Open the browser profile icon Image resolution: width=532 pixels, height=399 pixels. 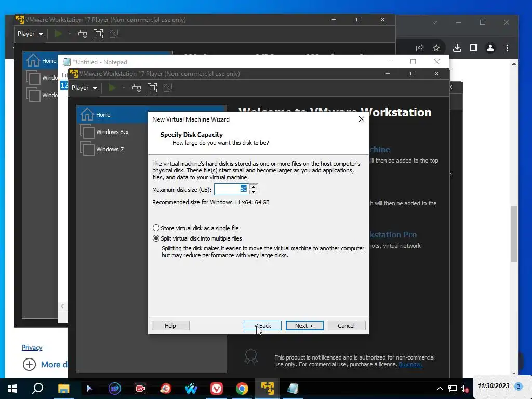(490, 48)
